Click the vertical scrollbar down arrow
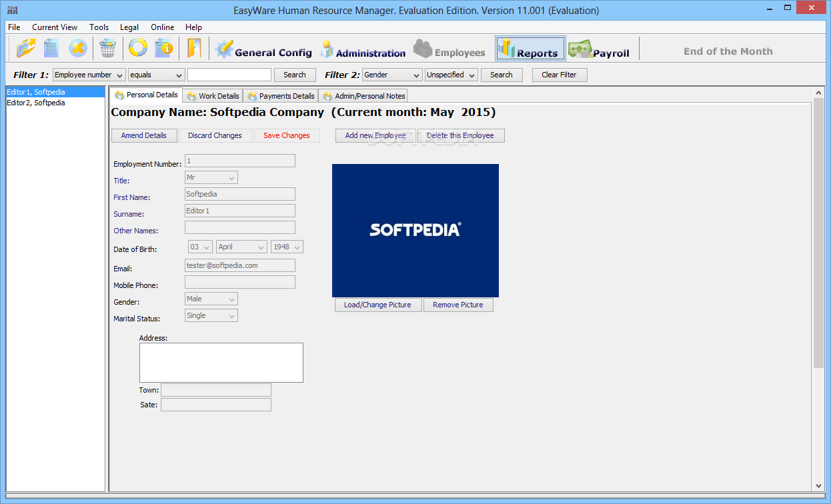The image size is (831, 504). (x=819, y=486)
